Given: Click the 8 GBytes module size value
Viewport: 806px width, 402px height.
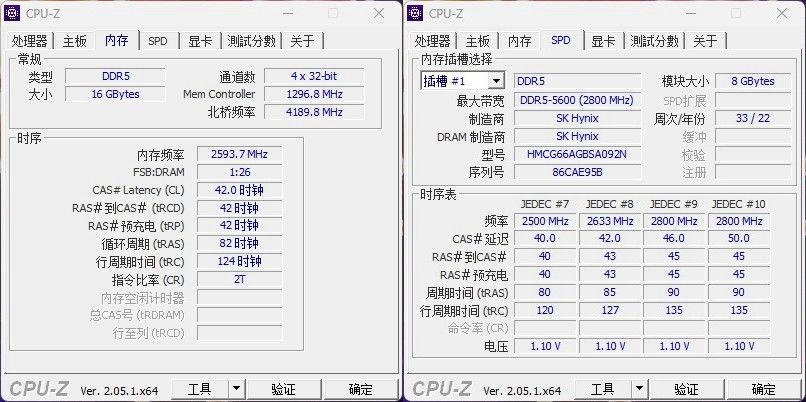Looking at the screenshot, I should click(x=753, y=81).
